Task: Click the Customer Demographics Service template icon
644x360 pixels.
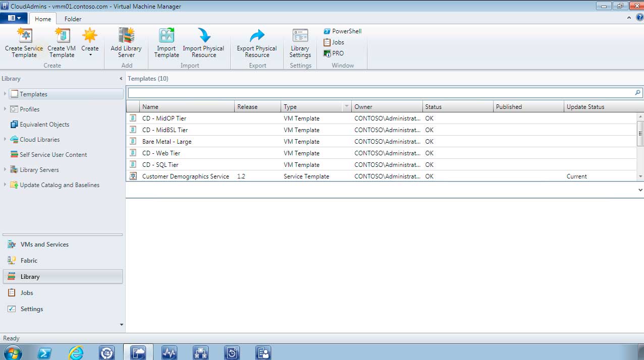Action: 133,176
